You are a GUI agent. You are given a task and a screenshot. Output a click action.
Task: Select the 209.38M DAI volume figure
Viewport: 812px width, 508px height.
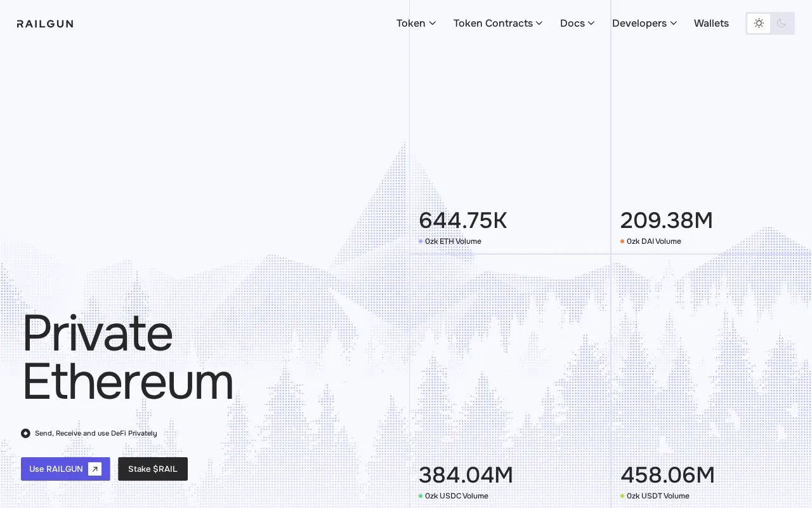pyautogui.click(x=667, y=220)
